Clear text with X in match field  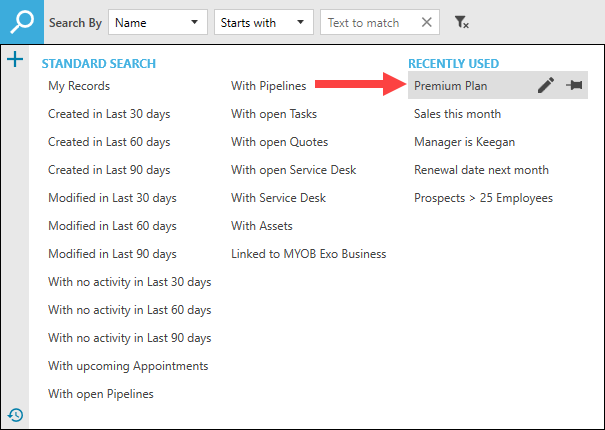[427, 22]
